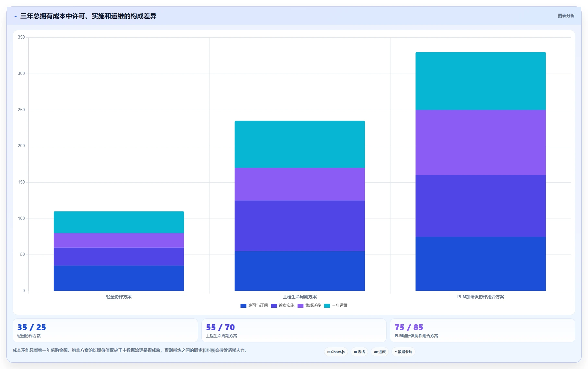Screen dimensions: 588x369
Task: Select PLM加研发协作组合方案 三年运维 bar segment
Action: pyautogui.click(x=481, y=81)
